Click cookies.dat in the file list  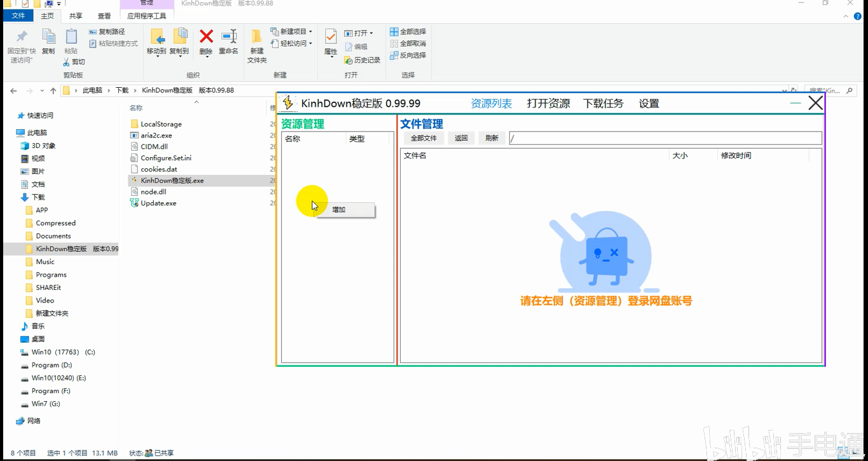point(153,169)
